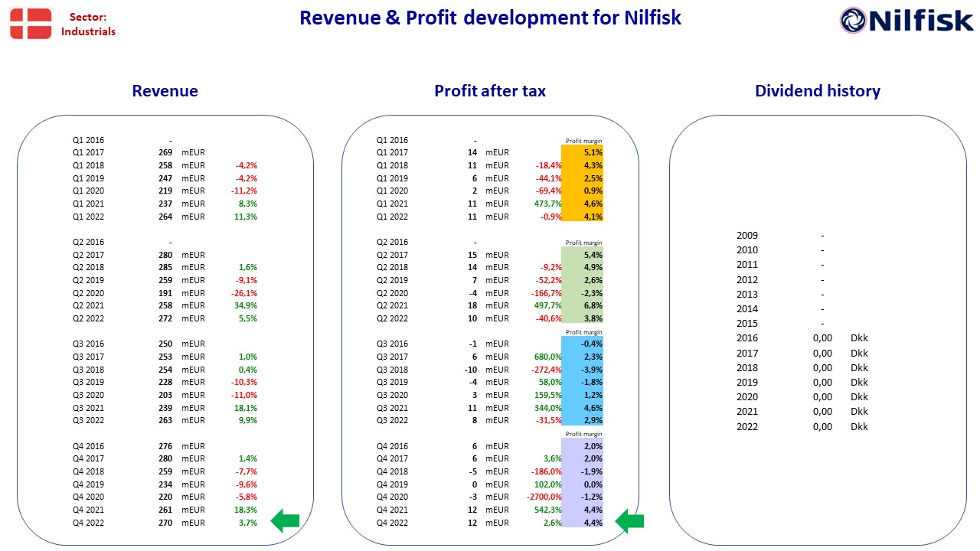Select the 'Revenue' section heading

click(165, 91)
